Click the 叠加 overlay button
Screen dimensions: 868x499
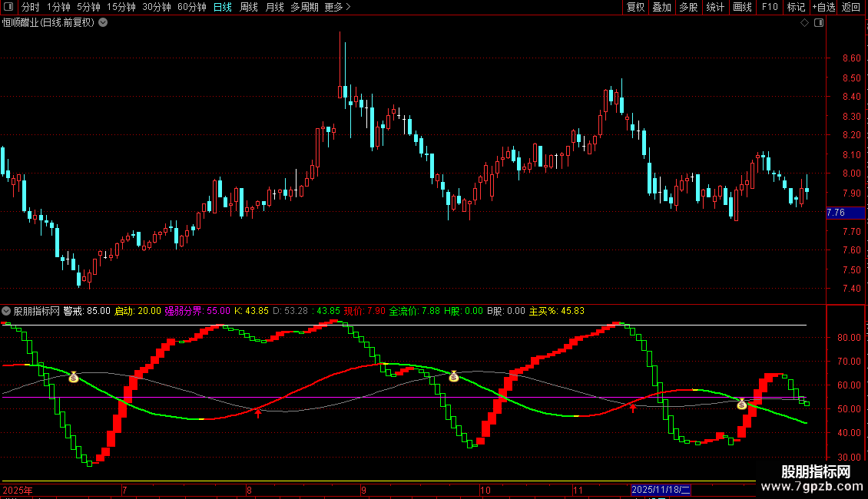(x=661, y=7)
